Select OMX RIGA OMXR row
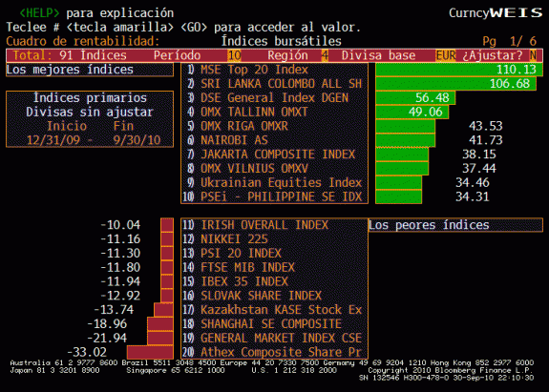The image size is (549, 392). tap(275, 126)
